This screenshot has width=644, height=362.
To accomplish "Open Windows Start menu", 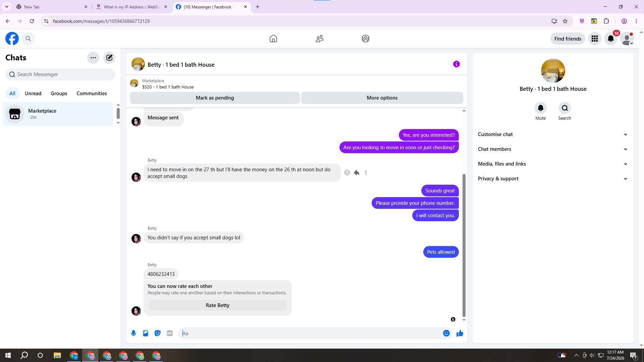I will [8, 355].
